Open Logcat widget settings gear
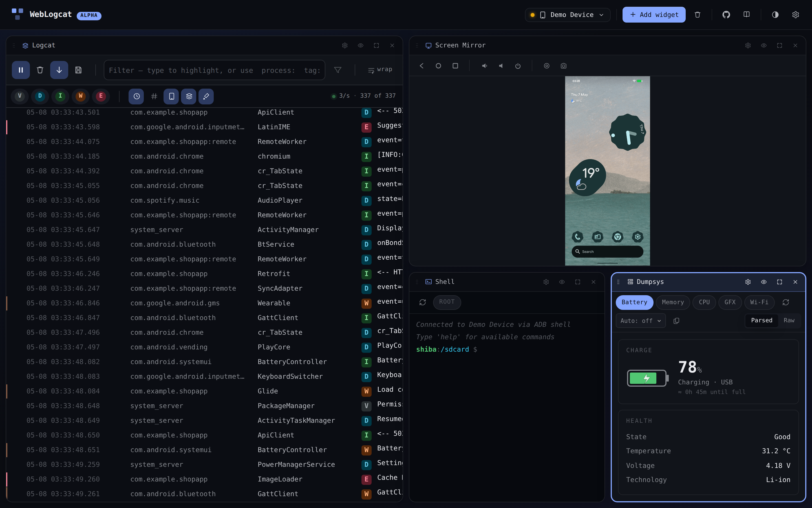Screen dimensions: 812x508 click(x=345, y=45)
